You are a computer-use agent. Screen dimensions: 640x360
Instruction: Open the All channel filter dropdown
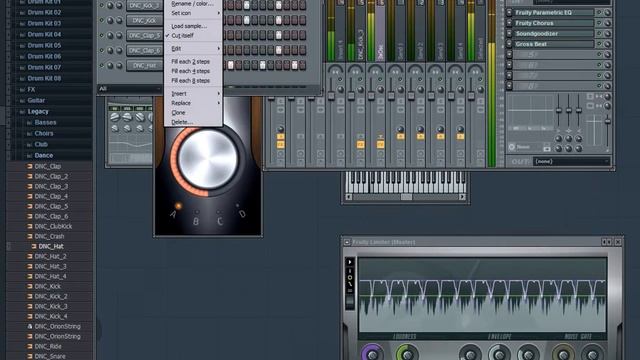click(129, 89)
